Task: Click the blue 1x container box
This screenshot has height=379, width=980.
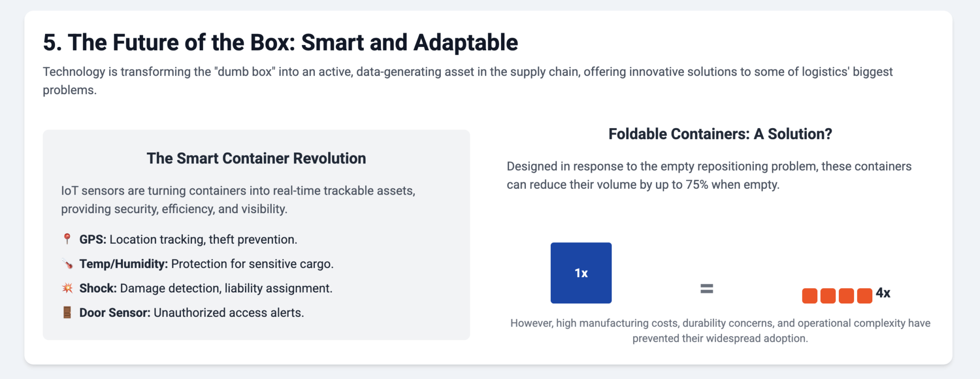Action: point(581,273)
